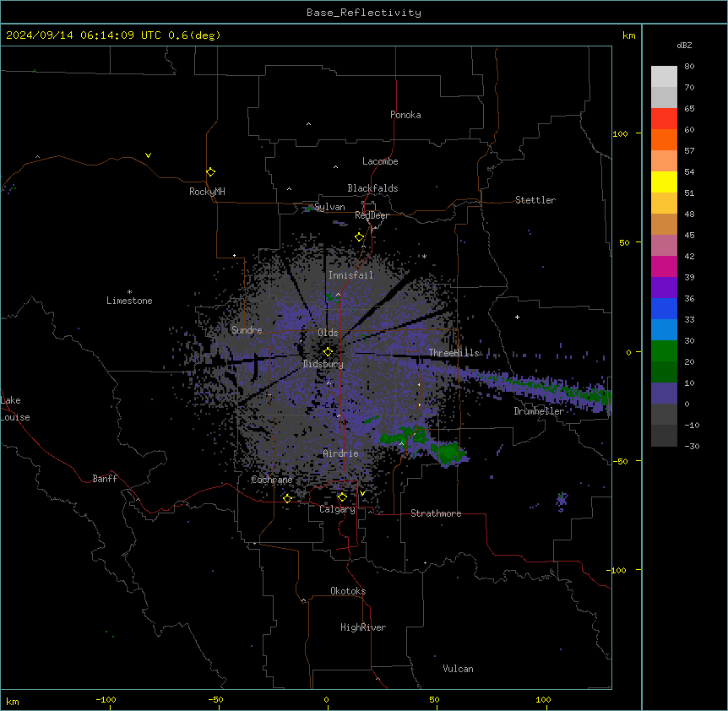Click the Lacombe label
The image size is (728, 711).
tap(380, 161)
